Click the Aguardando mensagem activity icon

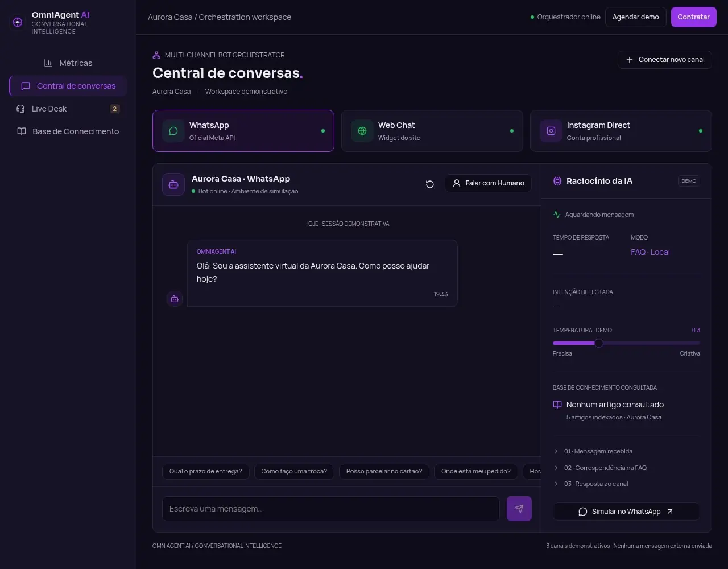(x=557, y=215)
